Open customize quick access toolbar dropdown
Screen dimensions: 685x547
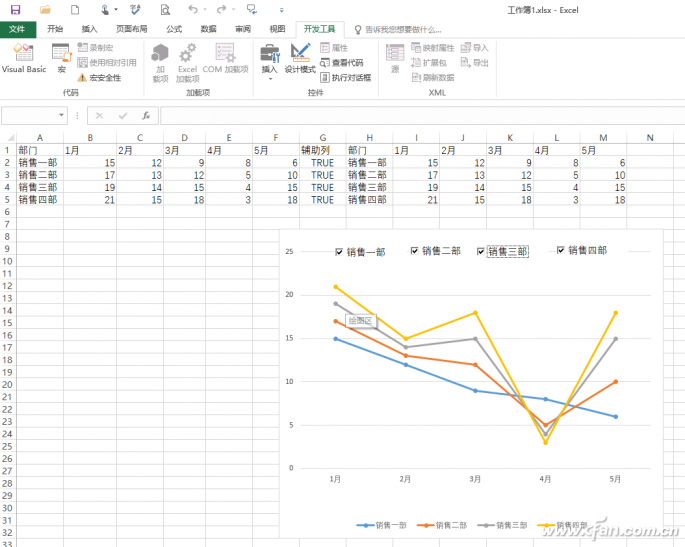(x=281, y=10)
